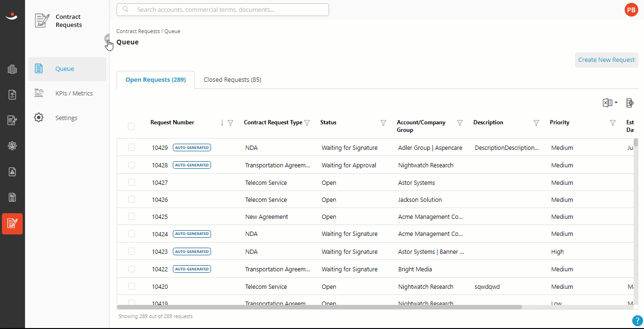Viewport: 644px width, 329px height.
Task: Filter the Account/Company Group column
Action: [x=460, y=123]
